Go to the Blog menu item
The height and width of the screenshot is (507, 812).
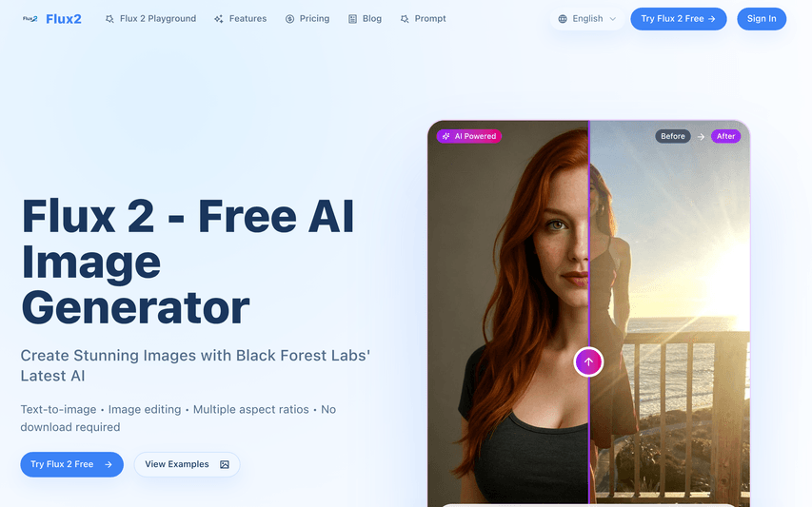[x=366, y=19]
